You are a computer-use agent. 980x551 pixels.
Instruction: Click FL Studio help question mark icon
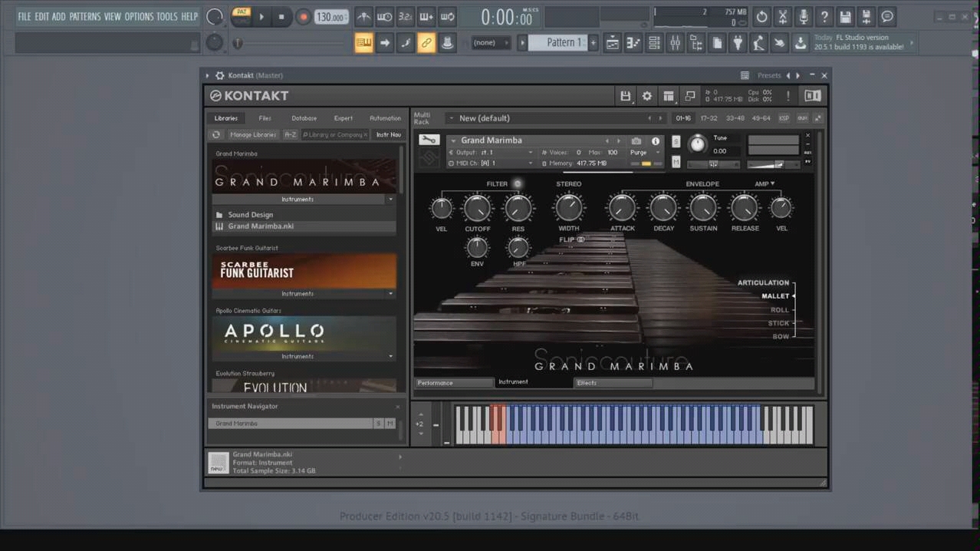click(x=824, y=17)
